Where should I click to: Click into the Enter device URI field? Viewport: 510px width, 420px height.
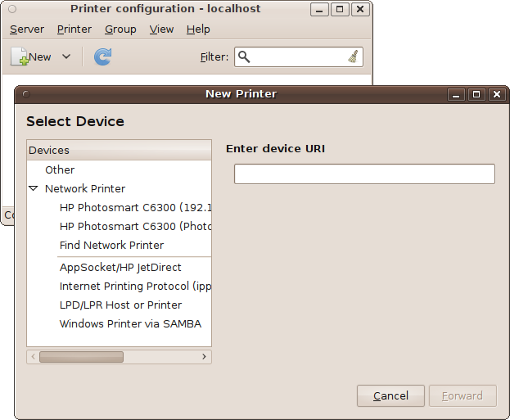(x=364, y=174)
